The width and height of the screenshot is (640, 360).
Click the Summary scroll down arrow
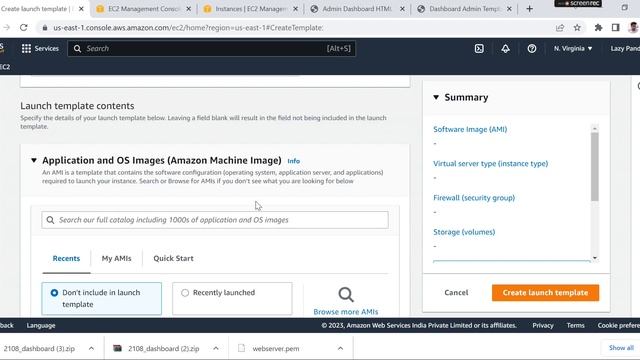click(595, 258)
